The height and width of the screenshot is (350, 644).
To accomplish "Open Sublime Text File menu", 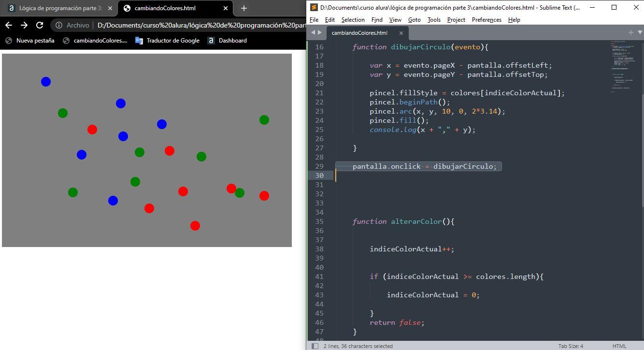I will 314,20.
